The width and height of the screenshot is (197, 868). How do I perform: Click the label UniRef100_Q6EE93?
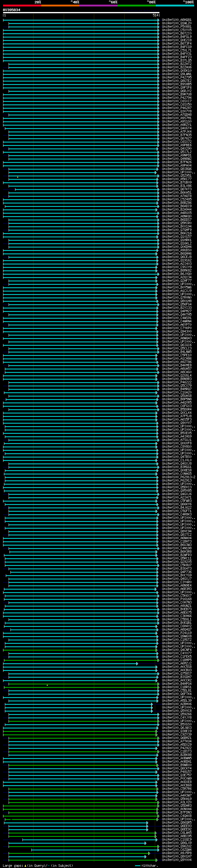click(176, 826)
